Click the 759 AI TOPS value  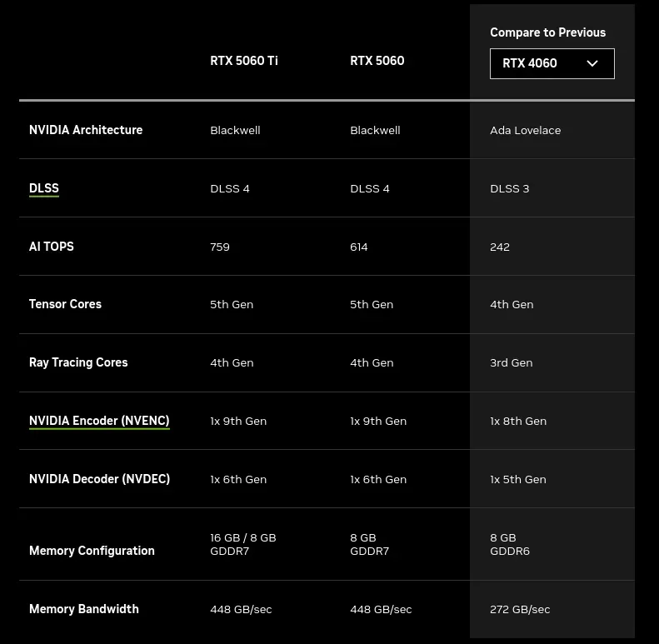pos(220,247)
